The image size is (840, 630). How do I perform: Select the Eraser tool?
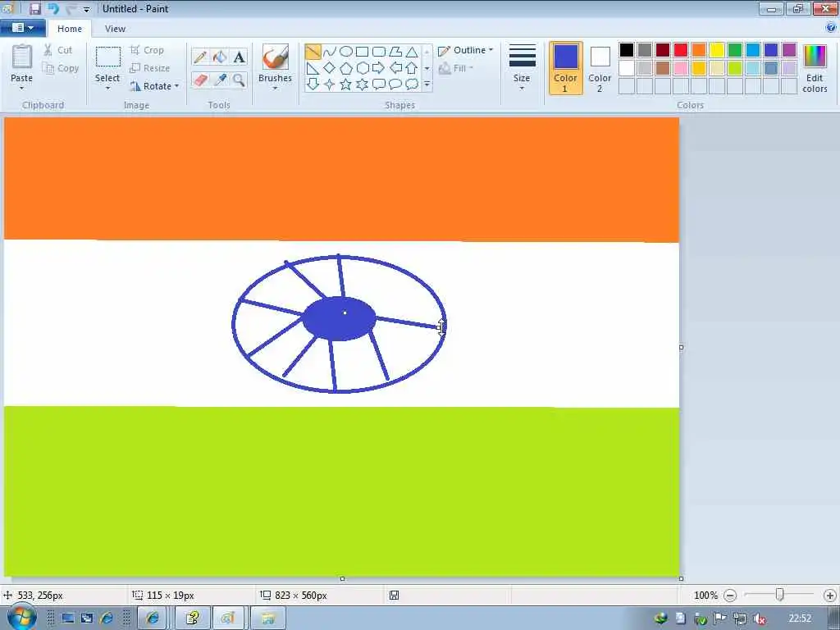click(200, 80)
